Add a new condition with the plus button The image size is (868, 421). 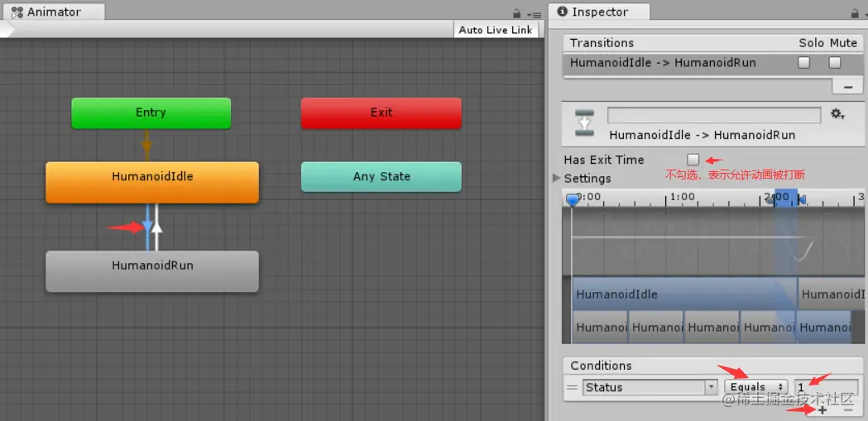click(x=822, y=410)
